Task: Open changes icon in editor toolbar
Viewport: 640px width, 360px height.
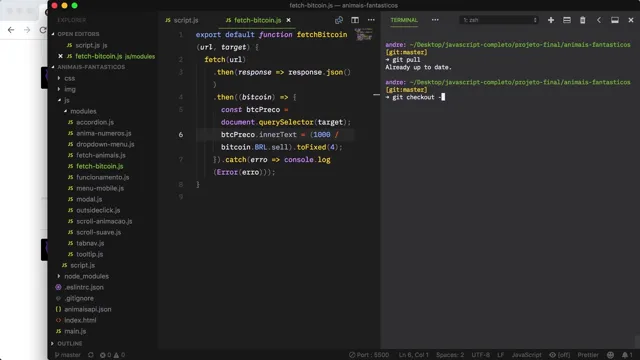Action: pos(339,20)
